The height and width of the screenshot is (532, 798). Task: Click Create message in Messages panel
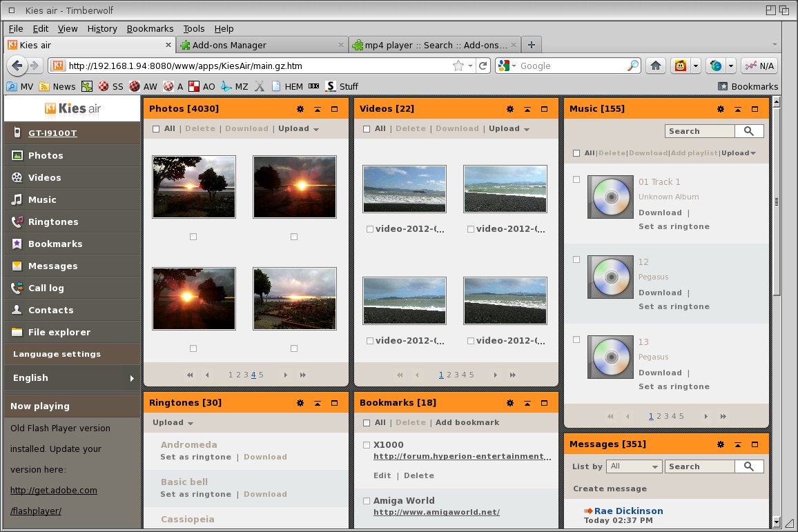[610, 489]
